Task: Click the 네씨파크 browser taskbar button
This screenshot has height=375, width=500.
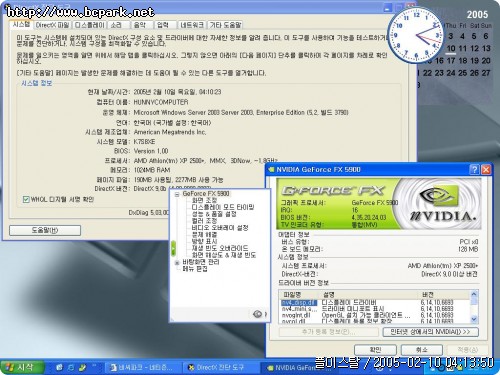Action: [143, 368]
